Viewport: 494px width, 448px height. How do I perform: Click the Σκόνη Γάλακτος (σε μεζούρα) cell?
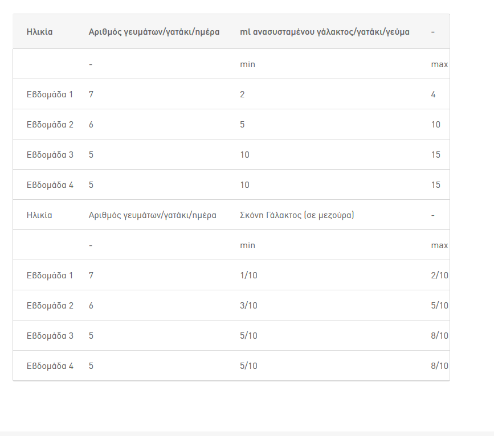click(x=297, y=215)
